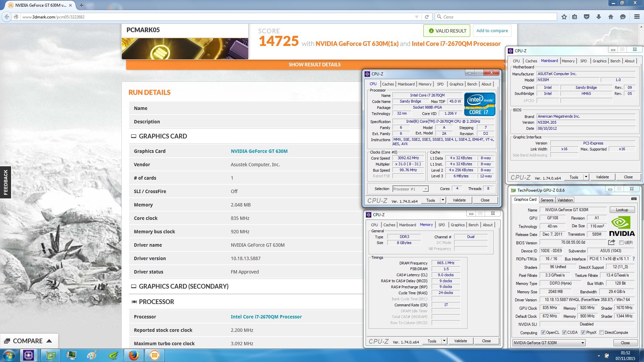
Task: Click the CPU-Z taskbar icon
Action: (29, 355)
